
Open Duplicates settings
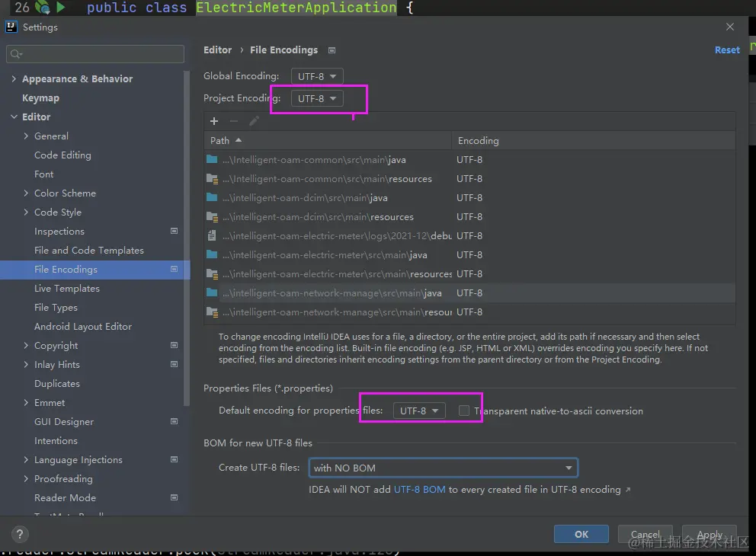tap(57, 384)
